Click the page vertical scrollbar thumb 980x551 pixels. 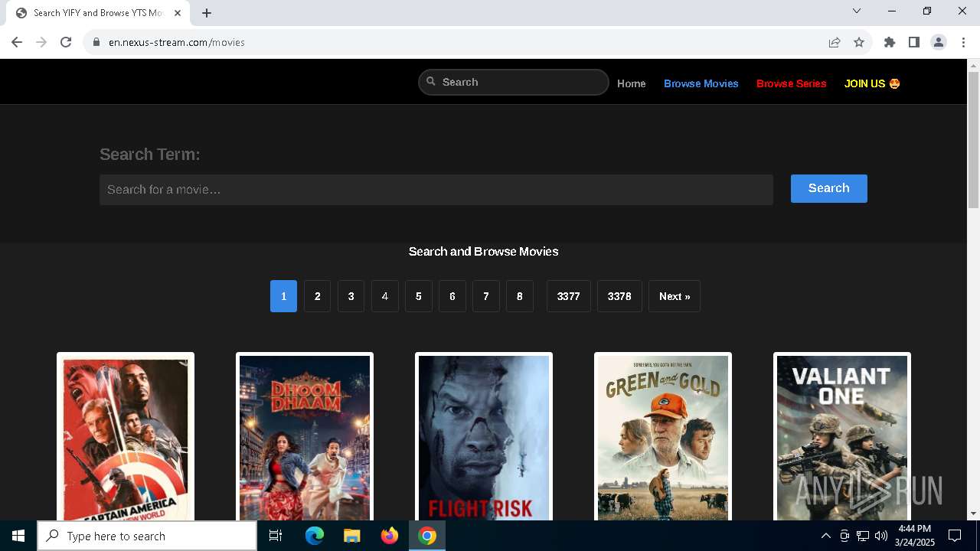(973, 140)
